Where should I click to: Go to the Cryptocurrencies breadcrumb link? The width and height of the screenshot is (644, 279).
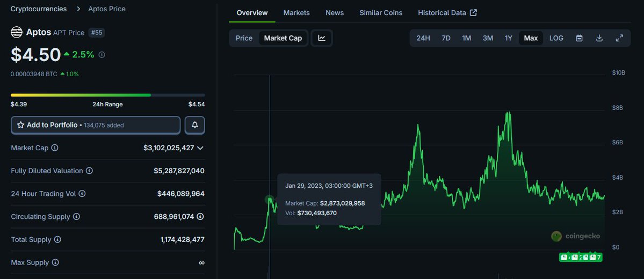click(39, 9)
